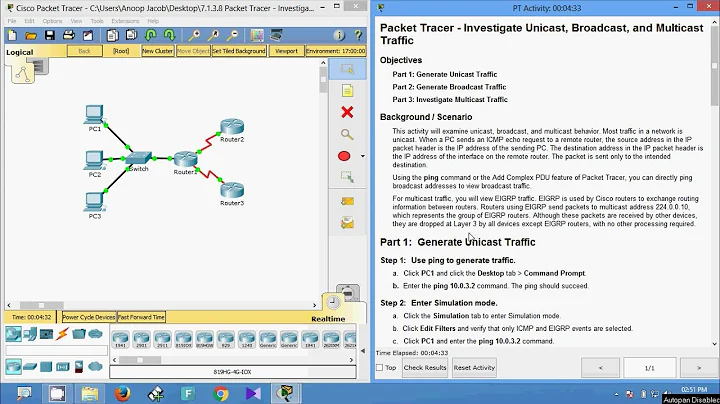This screenshot has width=720, height=404.
Task: Switch to the Simulation mode tab behind Realtime
Action: [x=348, y=292]
